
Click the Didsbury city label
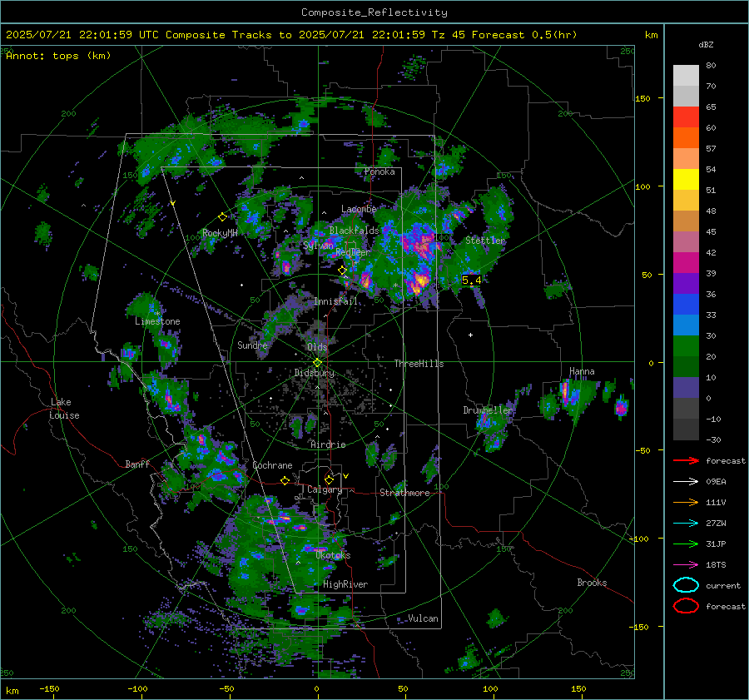tap(315, 373)
